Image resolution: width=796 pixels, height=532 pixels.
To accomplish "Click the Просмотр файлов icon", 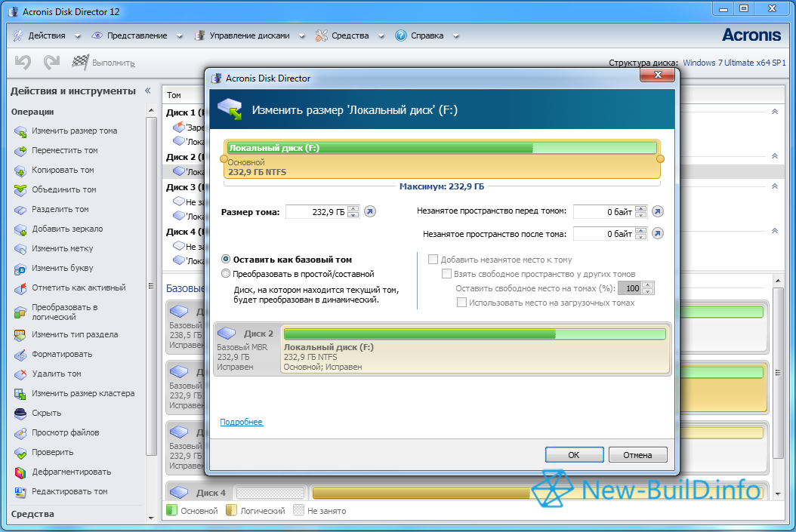I will pos(20,433).
